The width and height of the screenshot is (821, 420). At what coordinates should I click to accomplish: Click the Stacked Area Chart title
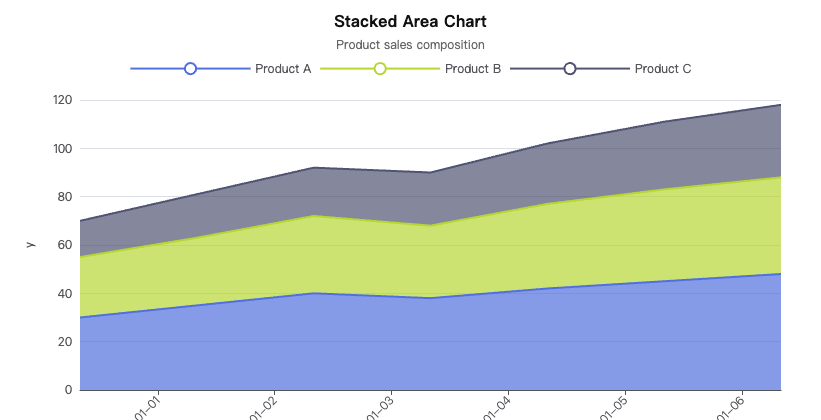[x=410, y=21]
